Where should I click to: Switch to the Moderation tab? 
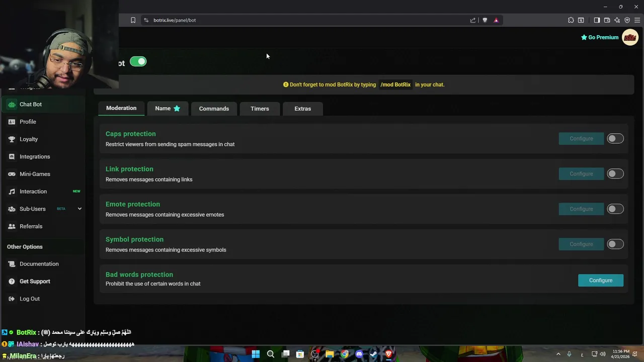tap(121, 108)
